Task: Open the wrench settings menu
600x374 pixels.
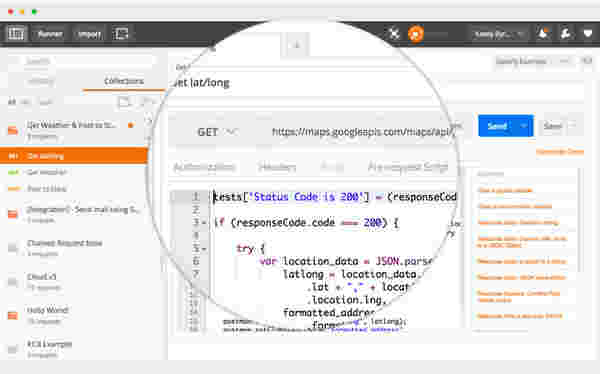Action: (565, 34)
